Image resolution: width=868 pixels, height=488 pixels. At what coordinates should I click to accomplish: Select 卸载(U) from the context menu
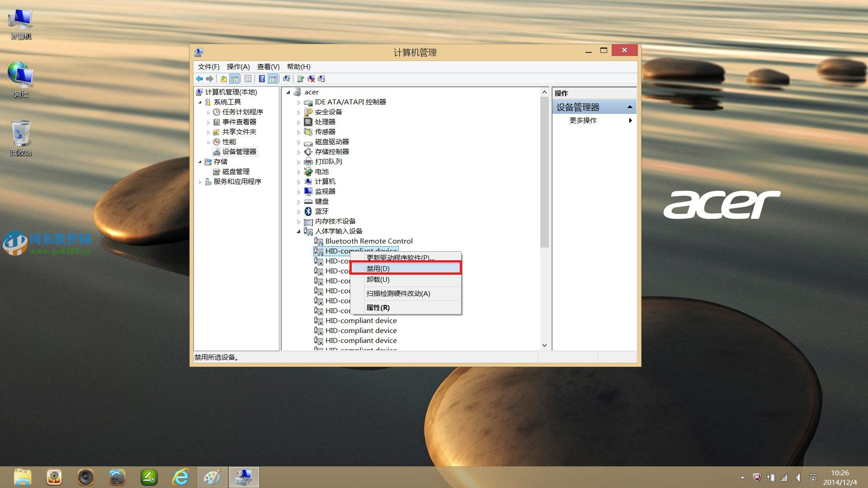click(378, 280)
